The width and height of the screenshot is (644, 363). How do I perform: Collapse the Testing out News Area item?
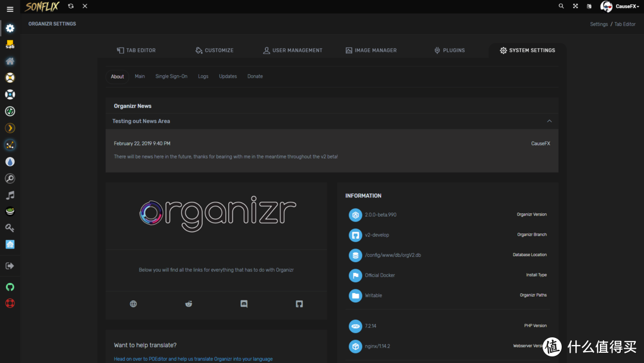[549, 121]
